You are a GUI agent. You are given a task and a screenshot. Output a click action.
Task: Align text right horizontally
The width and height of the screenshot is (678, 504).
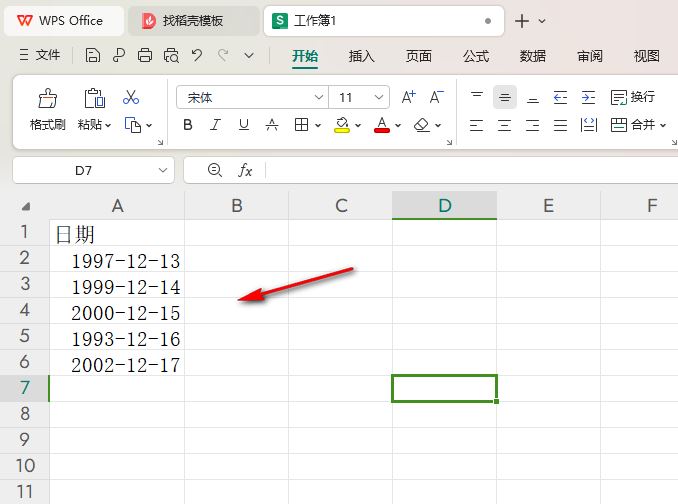533,125
